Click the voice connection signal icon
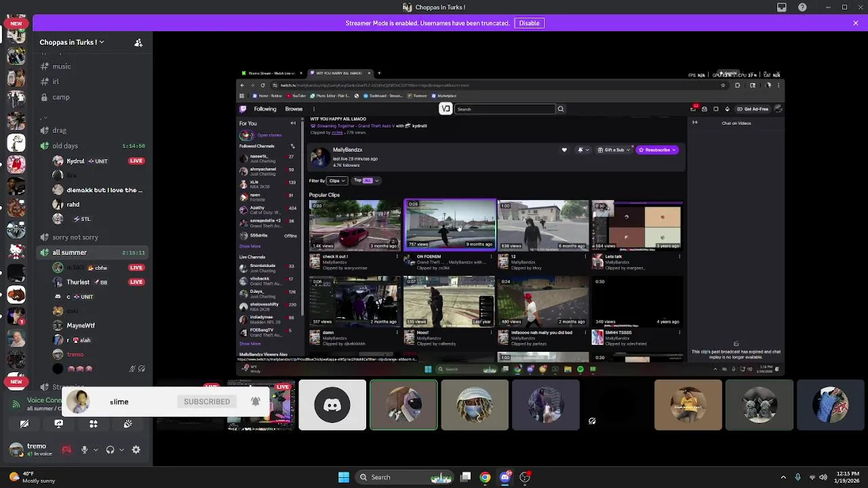The height and width of the screenshot is (488, 868). tap(16, 404)
